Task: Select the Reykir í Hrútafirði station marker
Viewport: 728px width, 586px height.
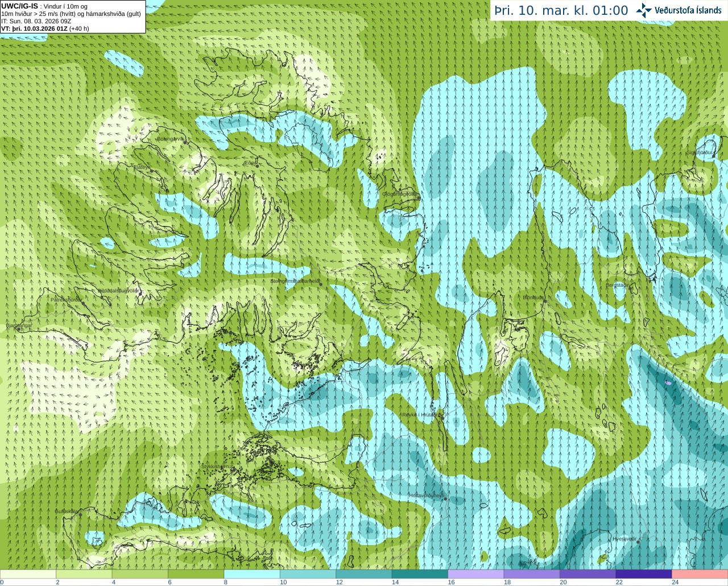Action: coord(442,418)
